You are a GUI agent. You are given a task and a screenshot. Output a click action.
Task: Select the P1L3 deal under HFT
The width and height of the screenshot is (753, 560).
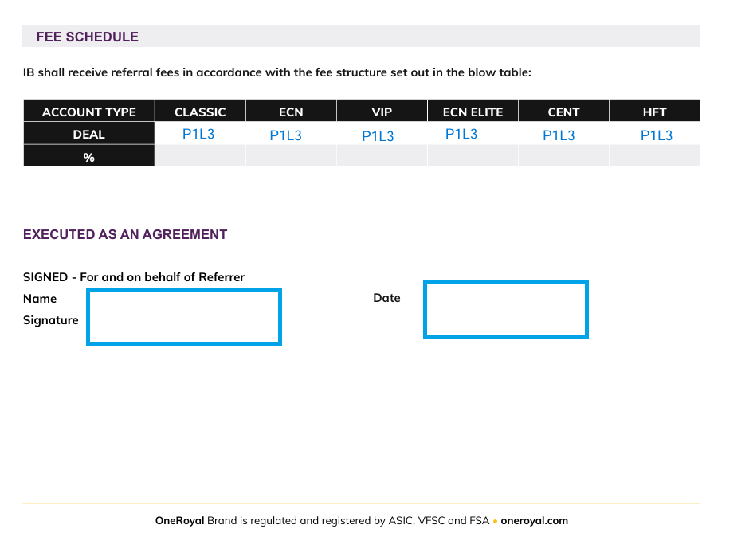[657, 135]
